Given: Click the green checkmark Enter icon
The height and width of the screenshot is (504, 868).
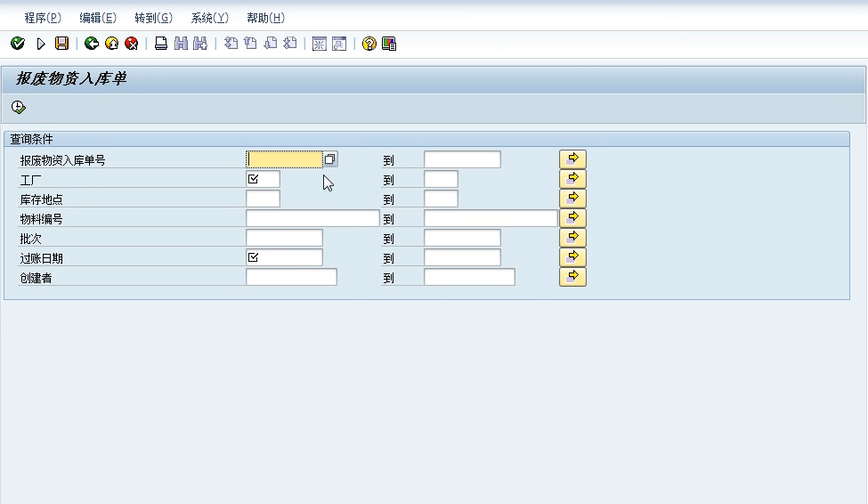Looking at the screenshot, I should (x=18, y=44).
